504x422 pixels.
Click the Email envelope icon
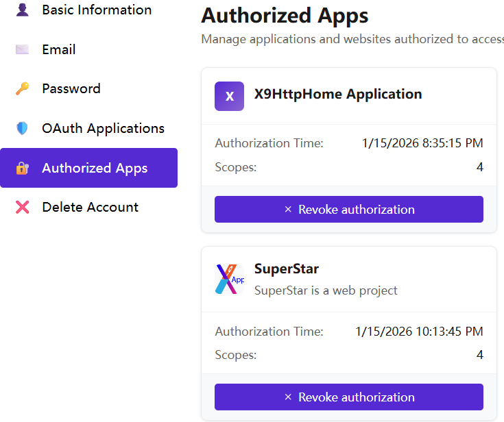(22, 49)
